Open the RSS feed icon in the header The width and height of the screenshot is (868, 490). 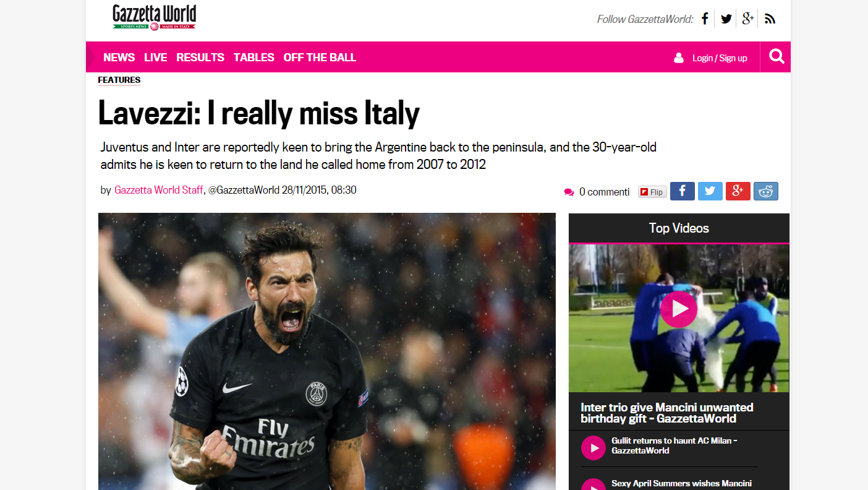[x=770, y=19]
